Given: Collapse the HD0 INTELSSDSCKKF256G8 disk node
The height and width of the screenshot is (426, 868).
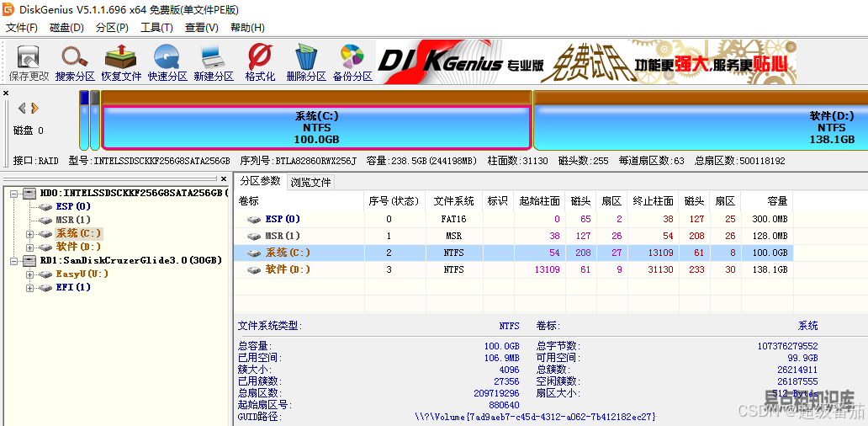Looking at the screenshot, I should coord(13,194).
